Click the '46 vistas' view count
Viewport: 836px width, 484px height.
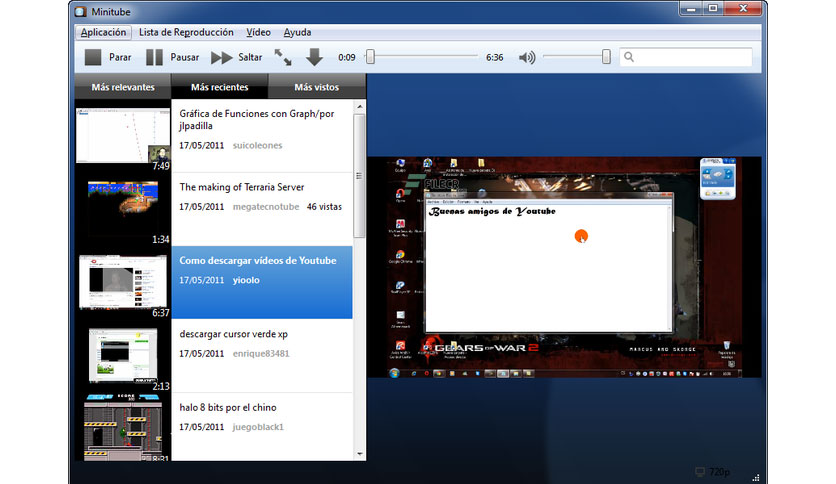click(x=324, y=207)
